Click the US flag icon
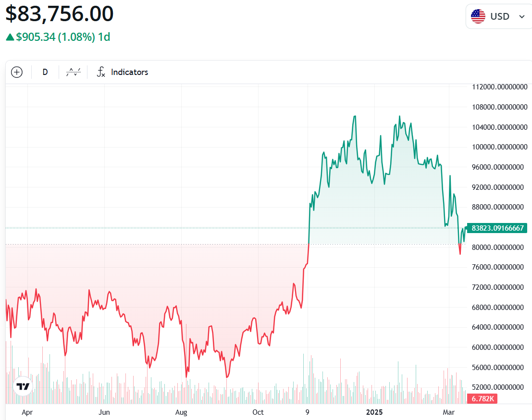Screen dimensions: 532x420 [478, 16]
